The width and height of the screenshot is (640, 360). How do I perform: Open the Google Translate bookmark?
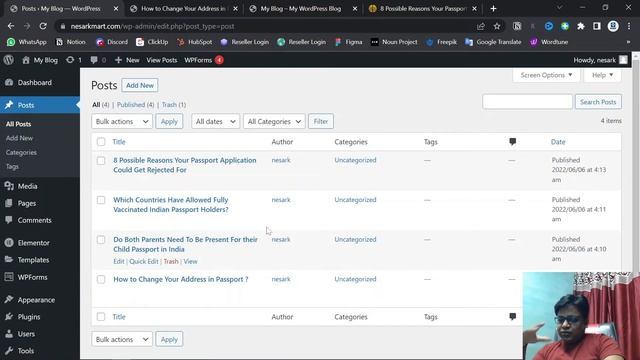coord(493,42)
